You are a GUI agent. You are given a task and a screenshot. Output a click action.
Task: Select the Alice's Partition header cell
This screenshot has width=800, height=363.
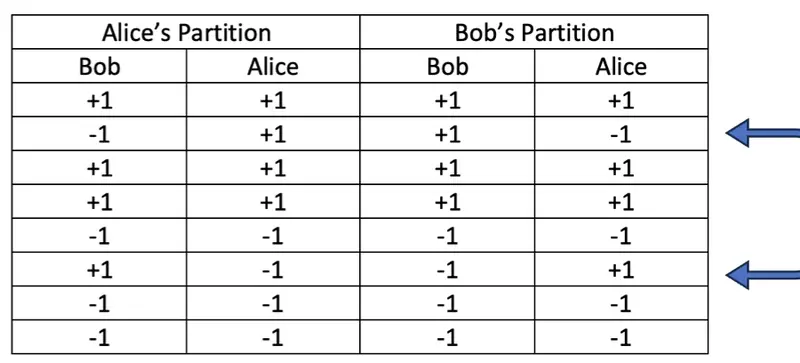tap(186, 33)
